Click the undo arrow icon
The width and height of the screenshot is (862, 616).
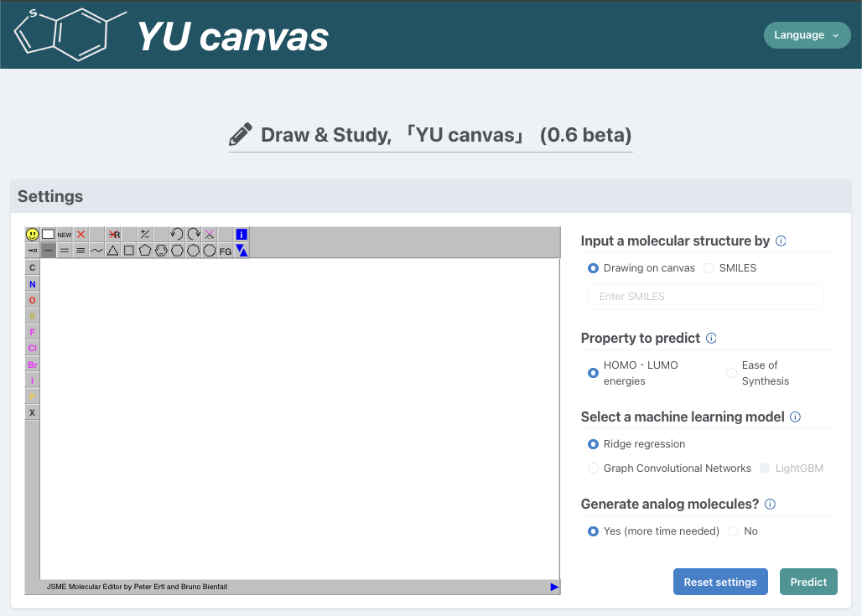(x=177, y=235)
